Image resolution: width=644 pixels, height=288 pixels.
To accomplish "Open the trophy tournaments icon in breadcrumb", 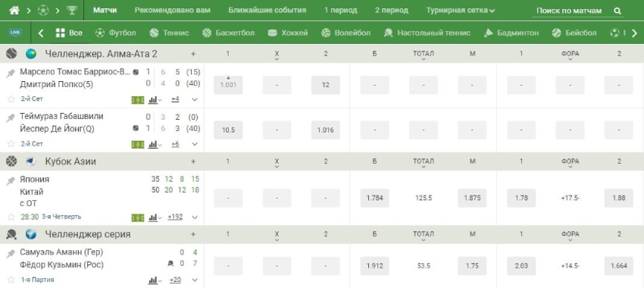I will click(72, 11).
